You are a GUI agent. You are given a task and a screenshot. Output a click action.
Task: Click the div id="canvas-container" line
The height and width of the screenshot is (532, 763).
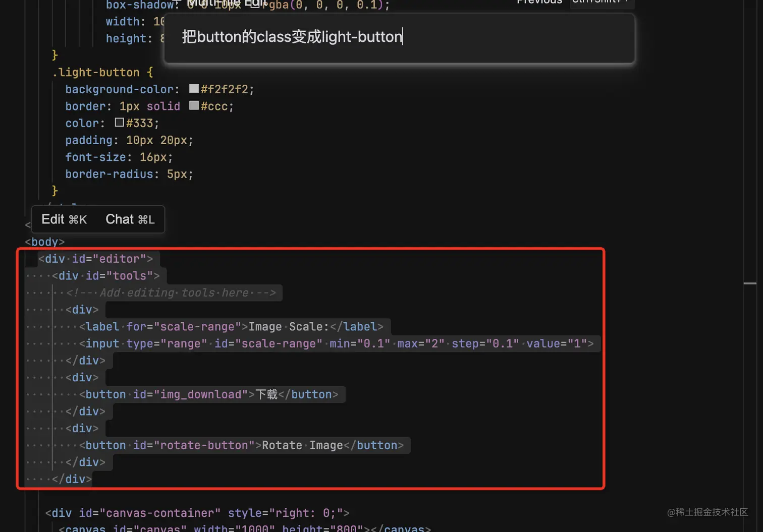coord(197,513)
